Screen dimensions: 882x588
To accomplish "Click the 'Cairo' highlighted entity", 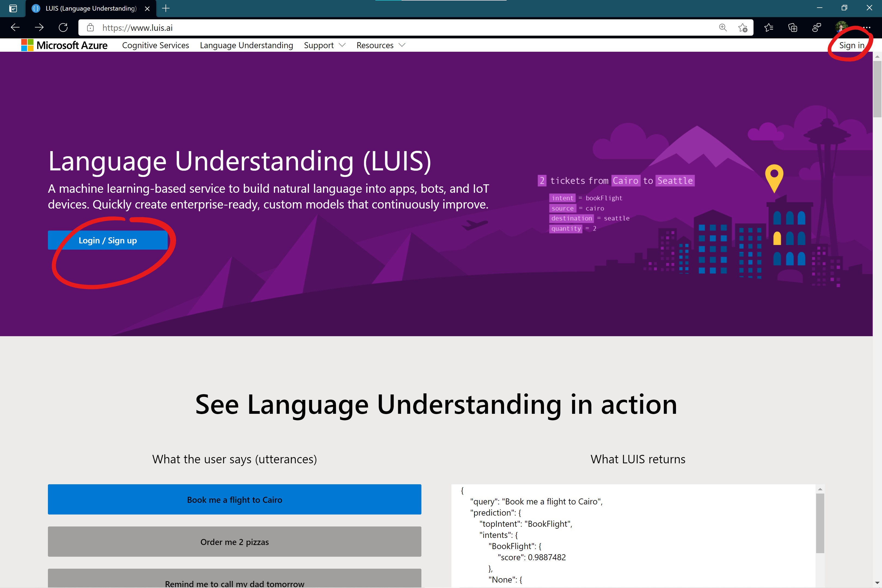I will pos(626,180).
